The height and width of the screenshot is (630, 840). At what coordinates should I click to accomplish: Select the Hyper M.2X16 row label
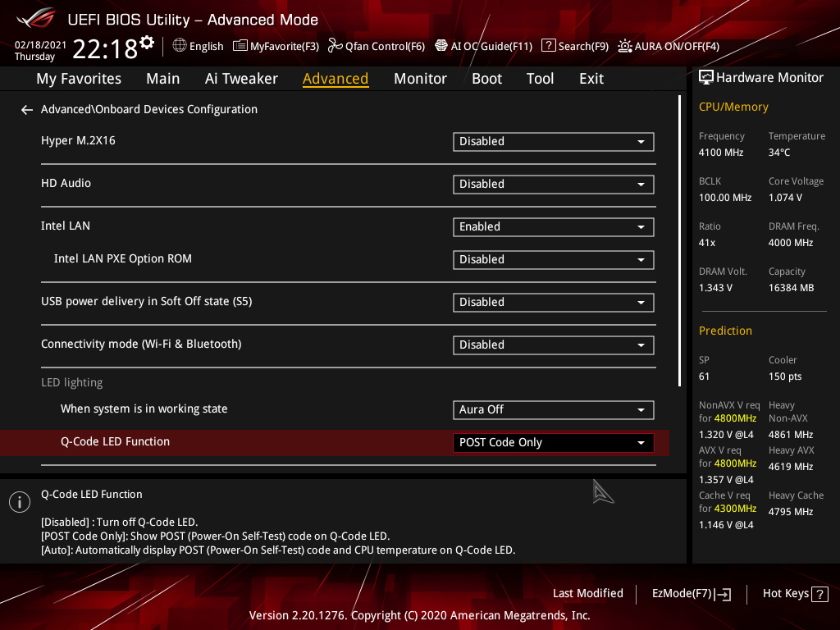[78, 140]
